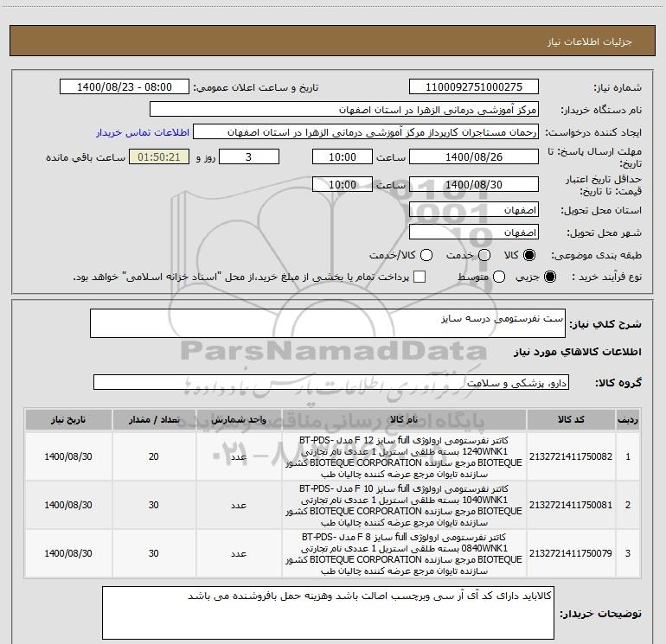666x644 pixels.
Task: Select the متوسط purchase type radio
Action: (x=499, y=277)
